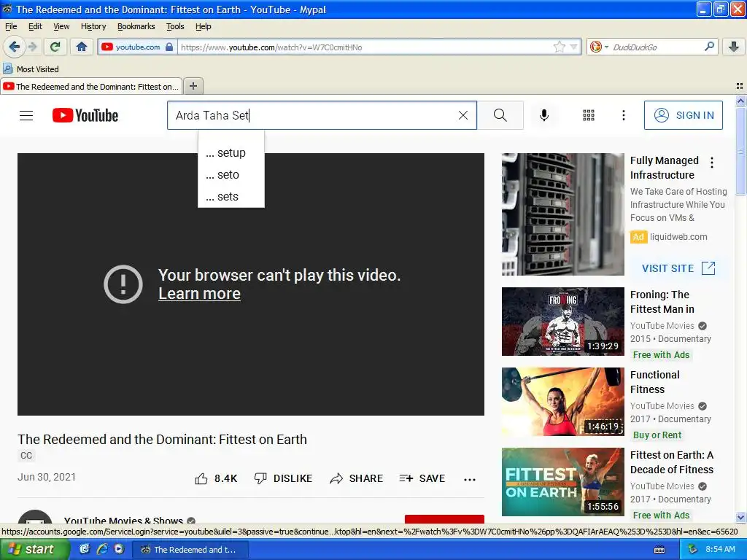Click the liquidweb.com advertiser link
Screen dimensions: 747x560
tap(678, 237)
